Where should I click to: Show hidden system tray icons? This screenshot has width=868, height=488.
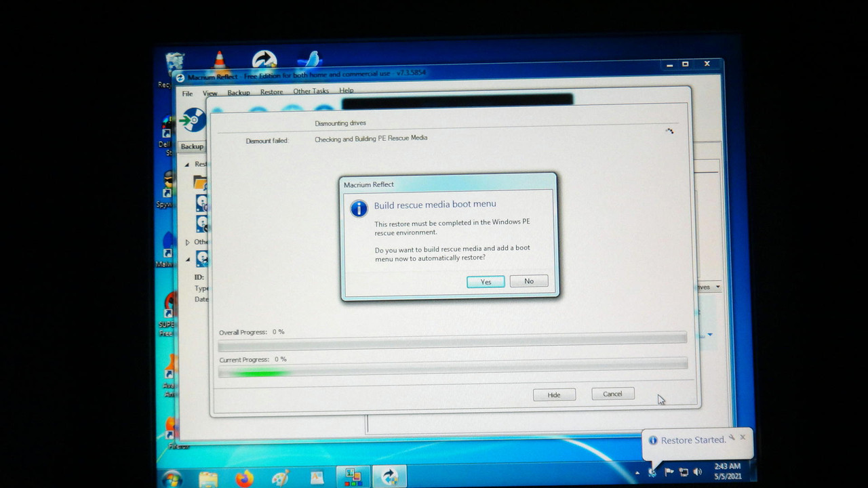pos(637,472)
